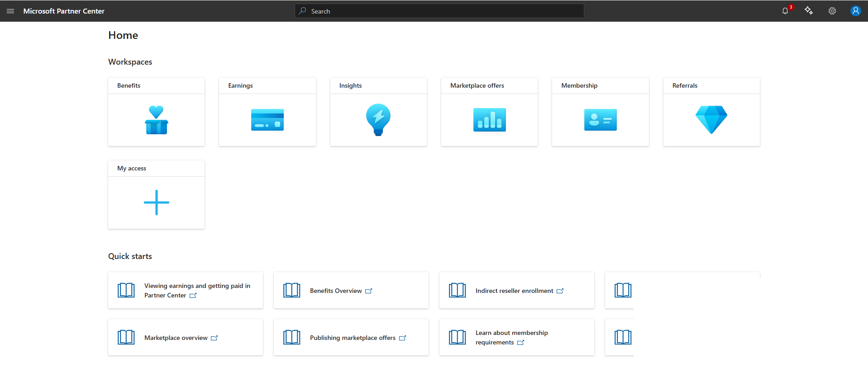868x377 pixels.
Task: Open Viewing earnings and getting paid link
Action: pos(197,290)
